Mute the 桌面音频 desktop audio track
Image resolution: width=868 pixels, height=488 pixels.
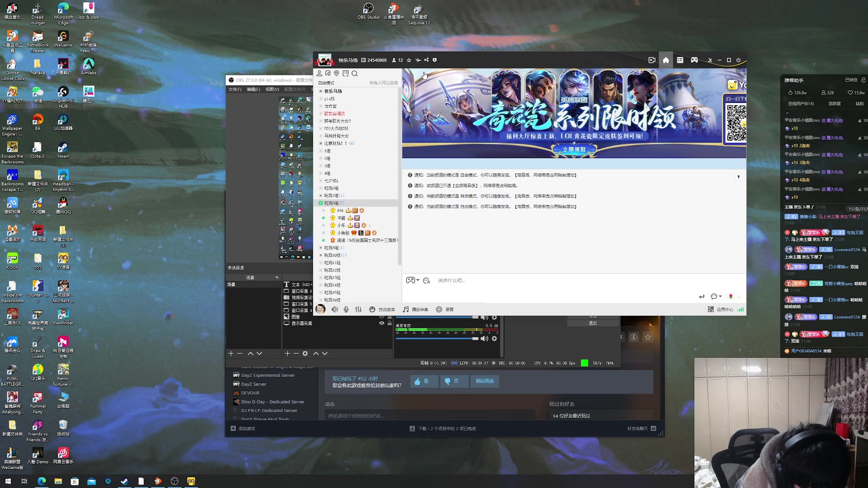(484, 338)
